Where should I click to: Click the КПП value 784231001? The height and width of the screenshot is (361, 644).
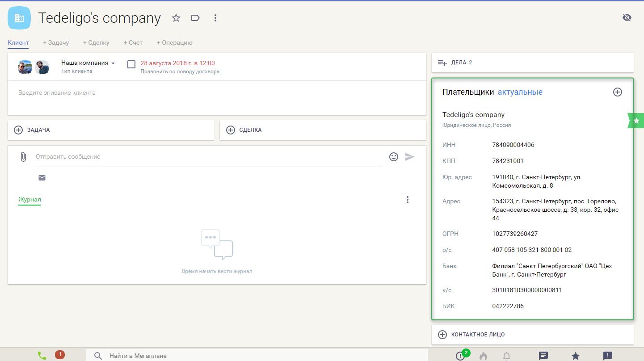508,161
